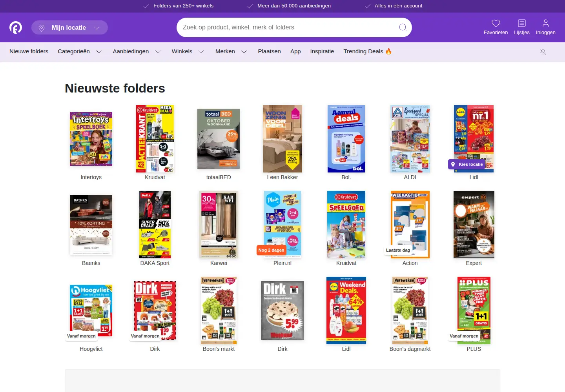The width and height of the screenshot is (565, 392).
Task: Click the location pin icon
Action: 42,28
